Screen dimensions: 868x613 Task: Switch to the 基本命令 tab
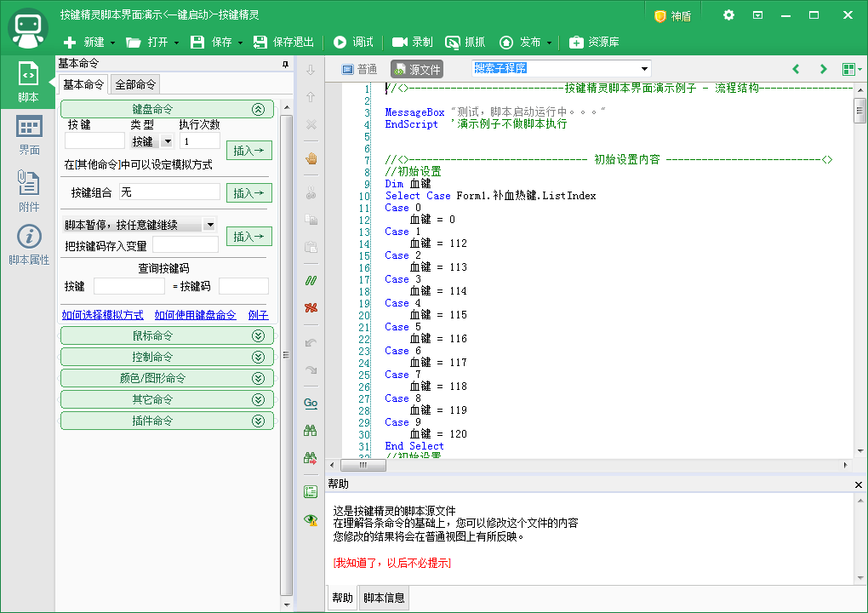[83, 84]
